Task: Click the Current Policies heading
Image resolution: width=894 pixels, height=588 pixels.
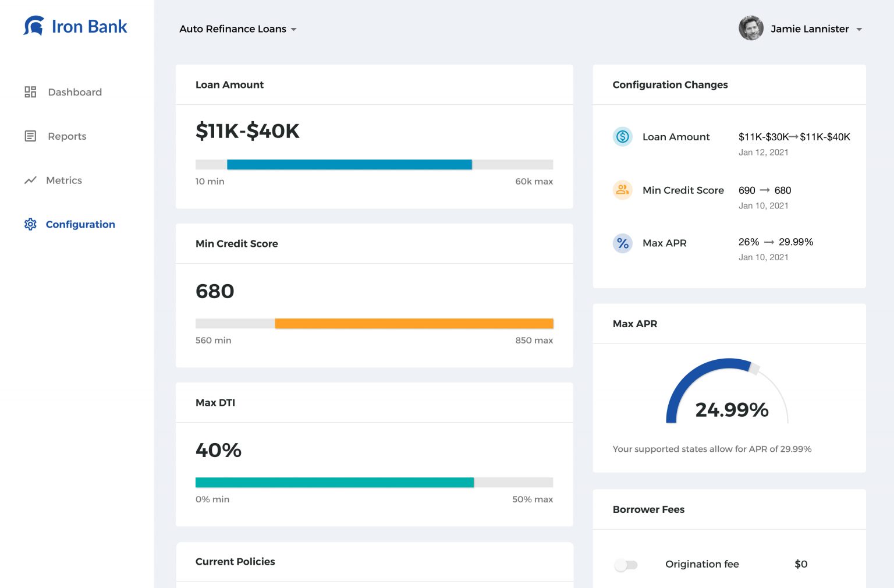Action: [x=235, y=562]
